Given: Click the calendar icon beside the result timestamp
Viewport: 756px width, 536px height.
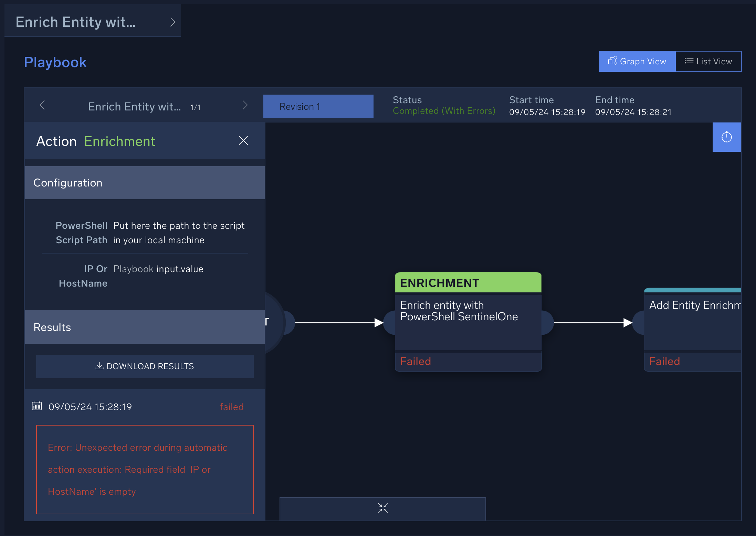Looking at the screenshot, I should click(37, 406).
